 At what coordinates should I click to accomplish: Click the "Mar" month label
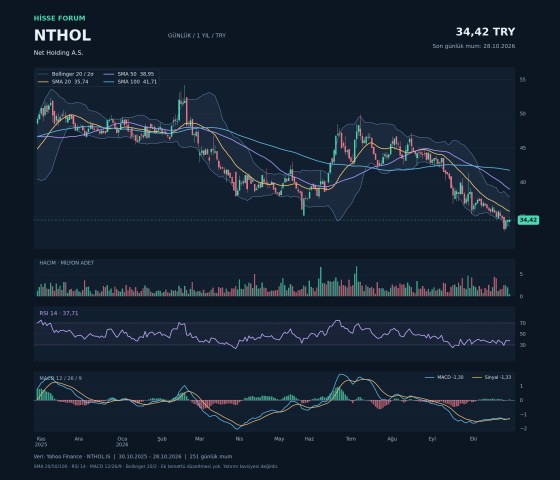[199, 439]
